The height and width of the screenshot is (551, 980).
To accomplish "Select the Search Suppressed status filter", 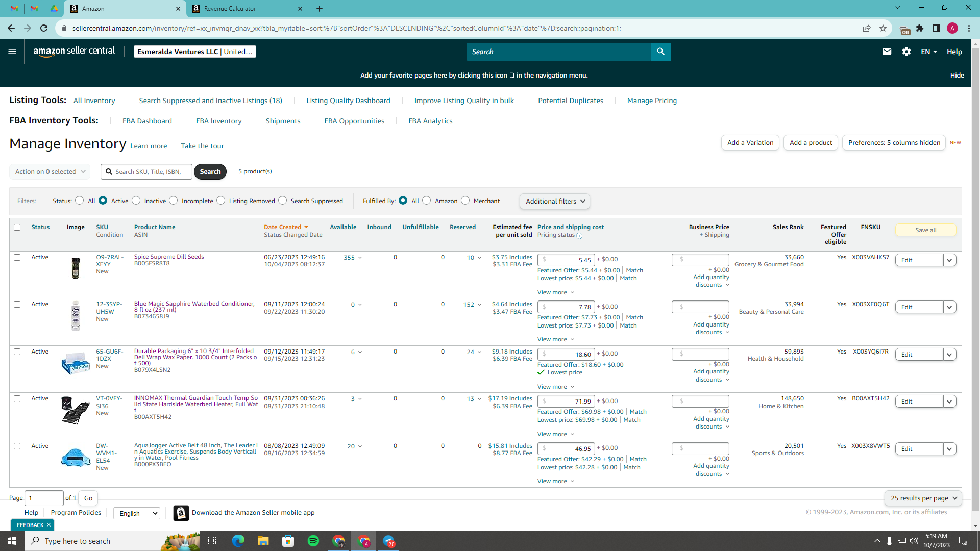I will pos(283,201).
